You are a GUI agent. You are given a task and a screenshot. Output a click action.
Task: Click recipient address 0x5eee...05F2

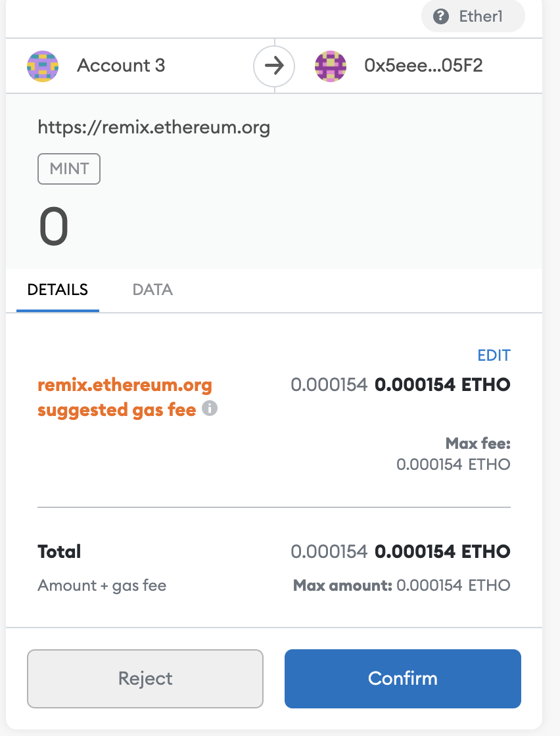423,66
